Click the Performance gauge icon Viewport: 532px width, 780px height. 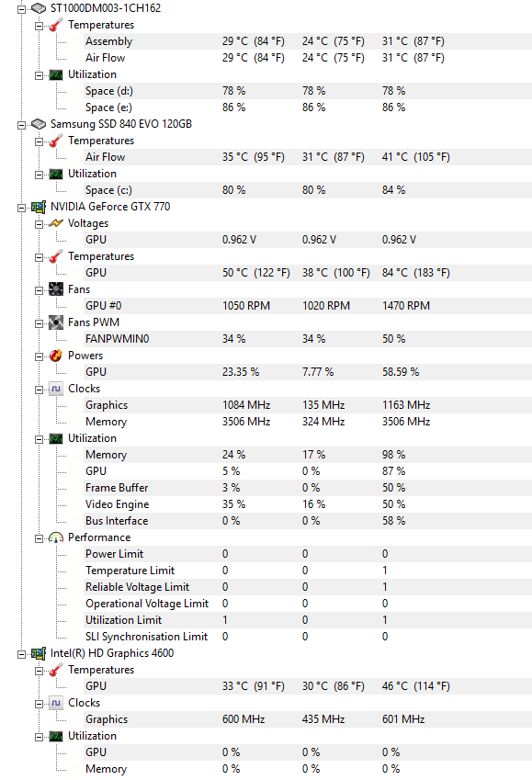click(x=56, y=537)
